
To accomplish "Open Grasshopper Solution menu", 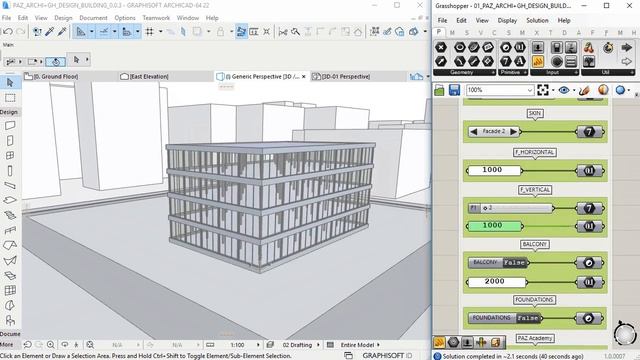I will [x=537, y=20].
